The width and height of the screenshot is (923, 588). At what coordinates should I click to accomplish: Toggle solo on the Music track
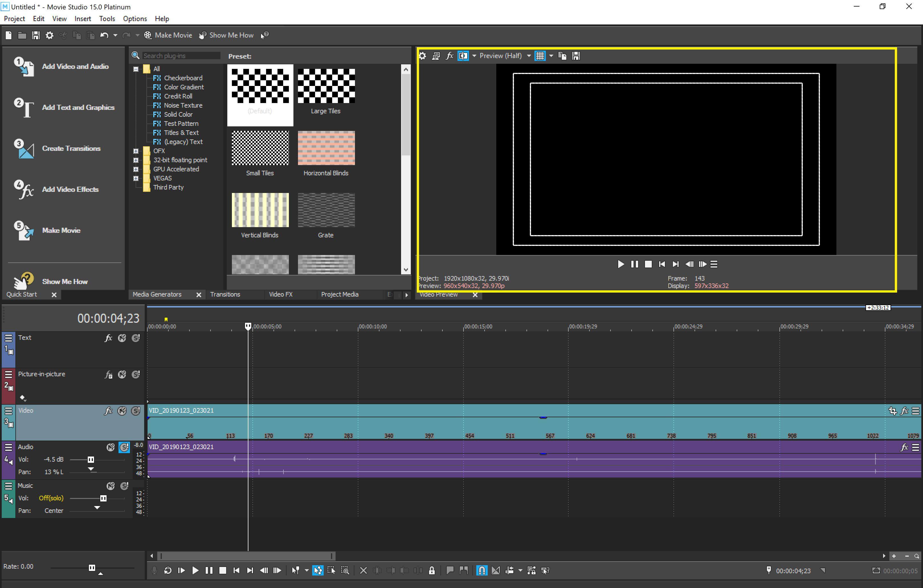click(x=124, y=486)
